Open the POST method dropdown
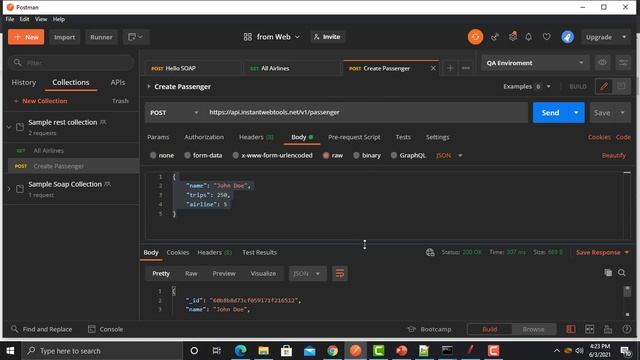Screen dimensions: 640x360 174,113
